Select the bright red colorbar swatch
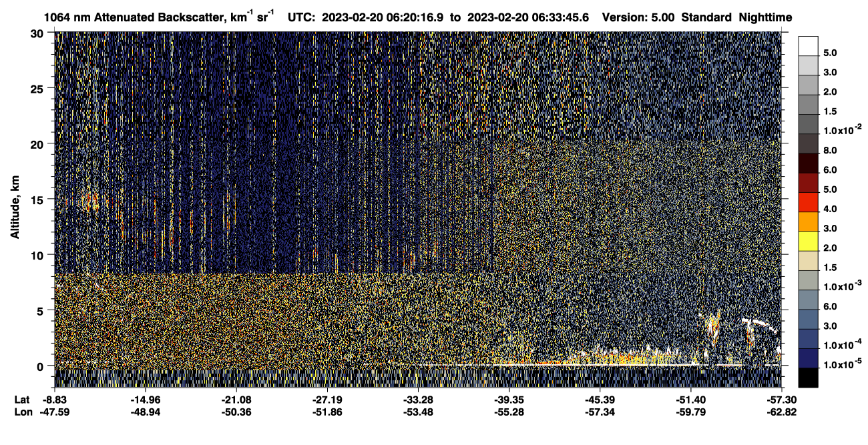868x445 pixels. point(808,202)
